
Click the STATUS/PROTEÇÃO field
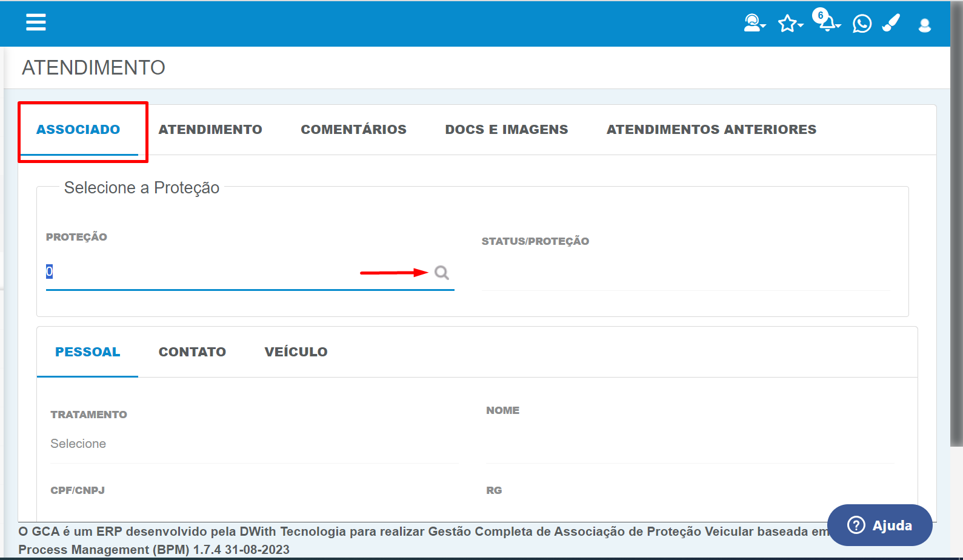[x=686, y=273]
